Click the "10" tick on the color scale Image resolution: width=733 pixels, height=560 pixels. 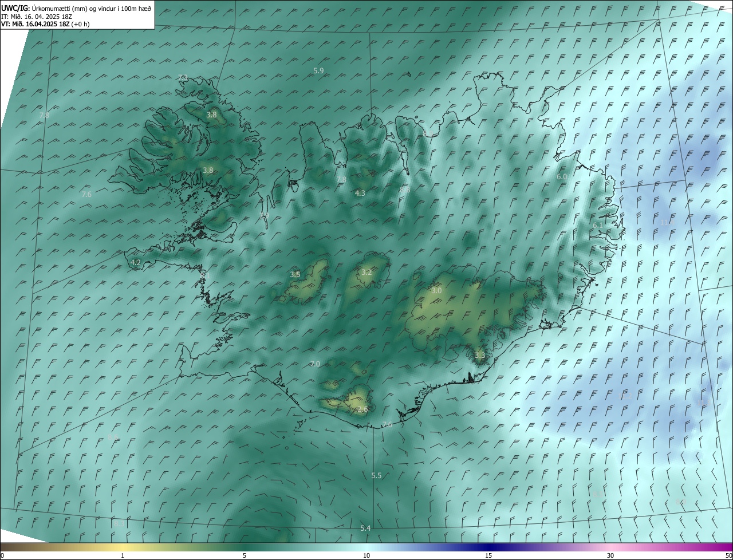366,556
